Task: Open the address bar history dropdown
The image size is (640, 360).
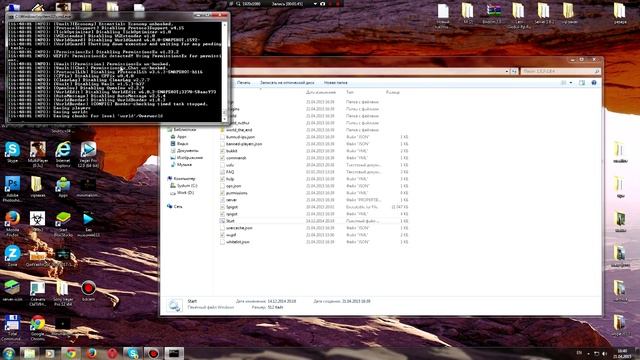Action: (x=507, y=71)
